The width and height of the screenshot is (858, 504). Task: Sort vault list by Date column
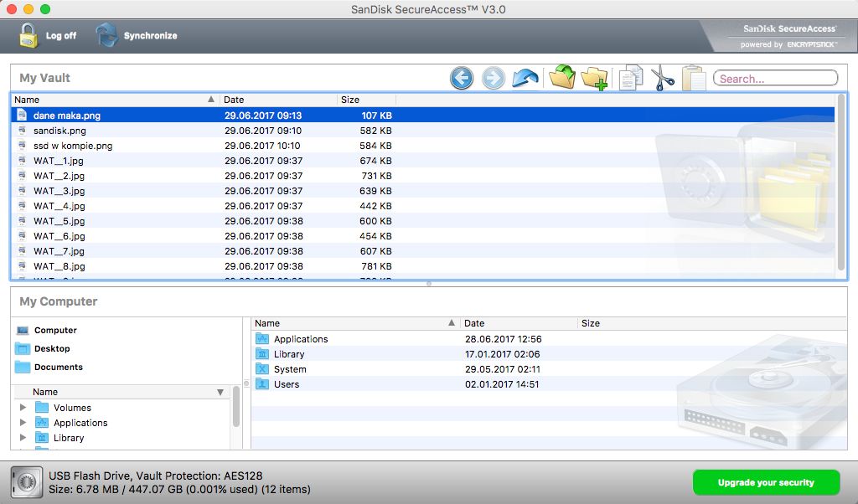pyautogui.click(x=278, y=100)
